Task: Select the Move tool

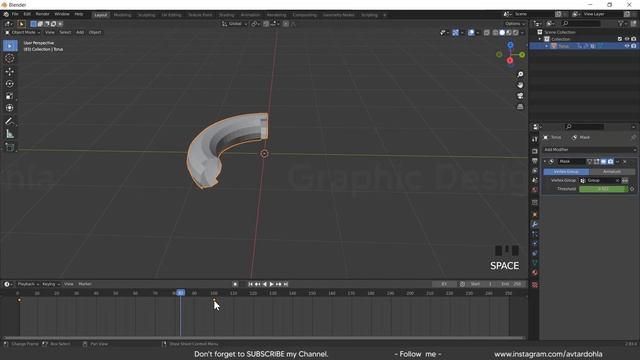Action: pos(10,71)
